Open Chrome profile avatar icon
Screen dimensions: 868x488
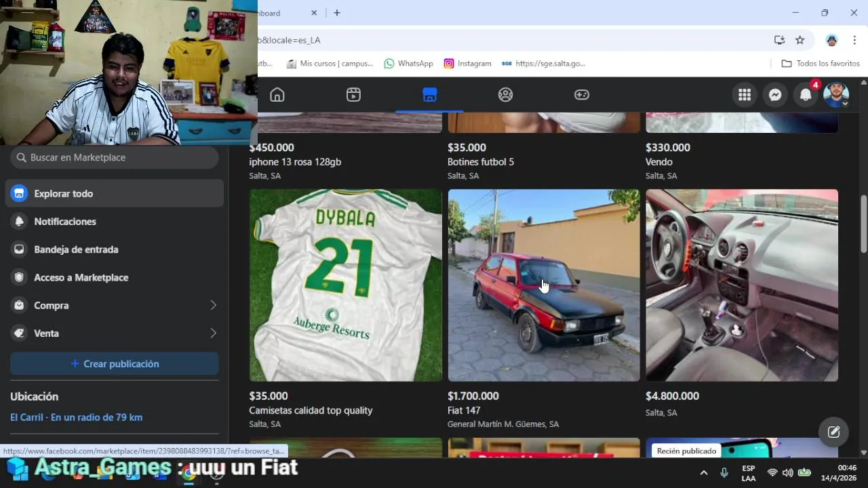[x=831, y=40]
